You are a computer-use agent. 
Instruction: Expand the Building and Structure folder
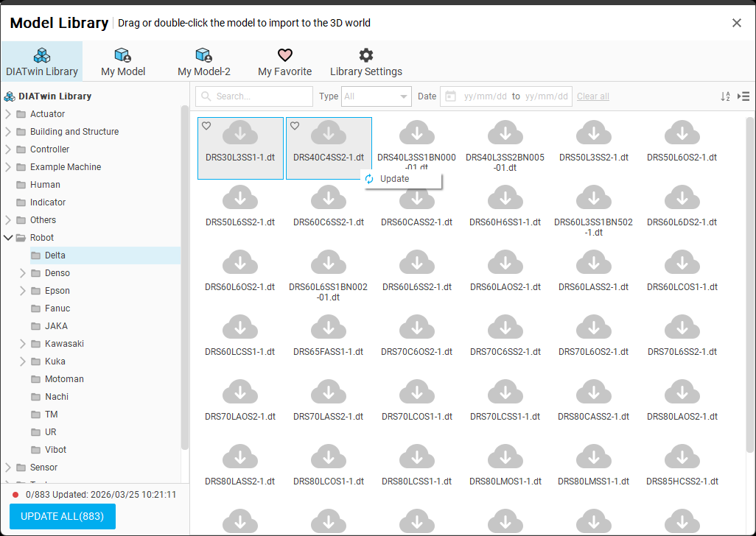pos(8,132)
